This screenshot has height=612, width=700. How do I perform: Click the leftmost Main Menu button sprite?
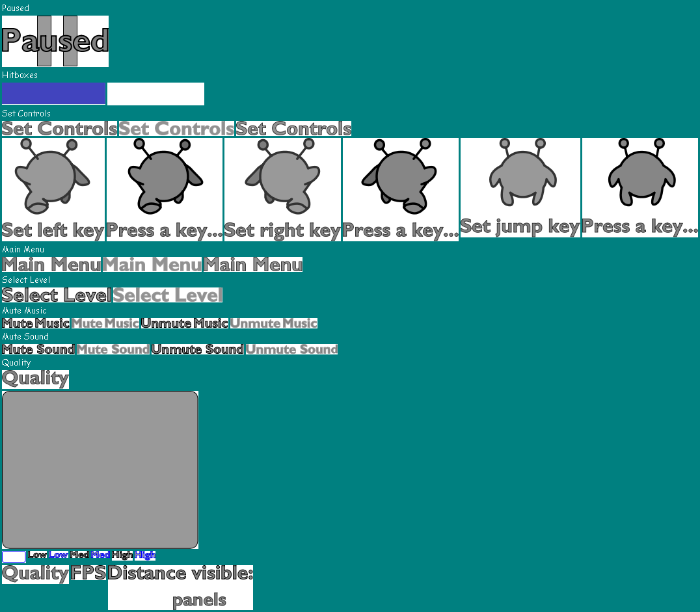pyautogui.click(x=51, y=265)
